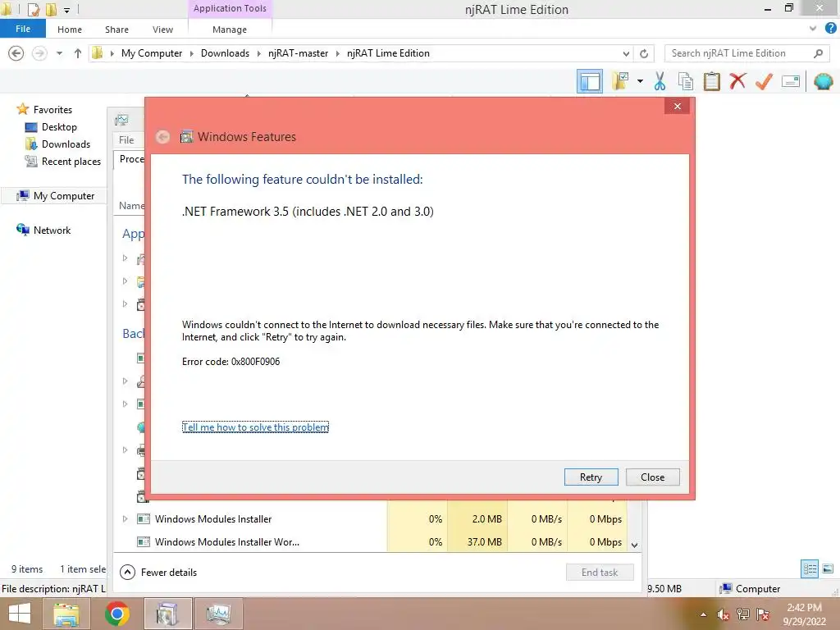Click the Task Manager taskbar icon
The height and width of the screenshot is (630, 840).
pyautogui.click(x=218, y=614)
